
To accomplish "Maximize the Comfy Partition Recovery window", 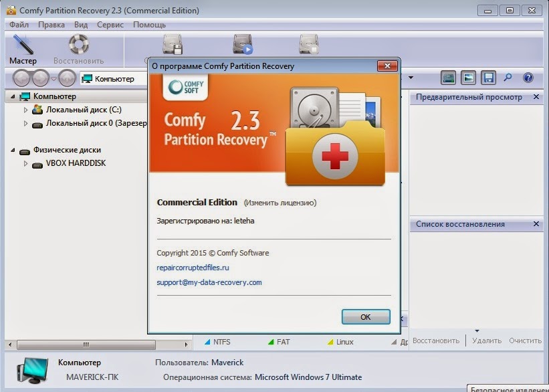I will coord(510,11).
